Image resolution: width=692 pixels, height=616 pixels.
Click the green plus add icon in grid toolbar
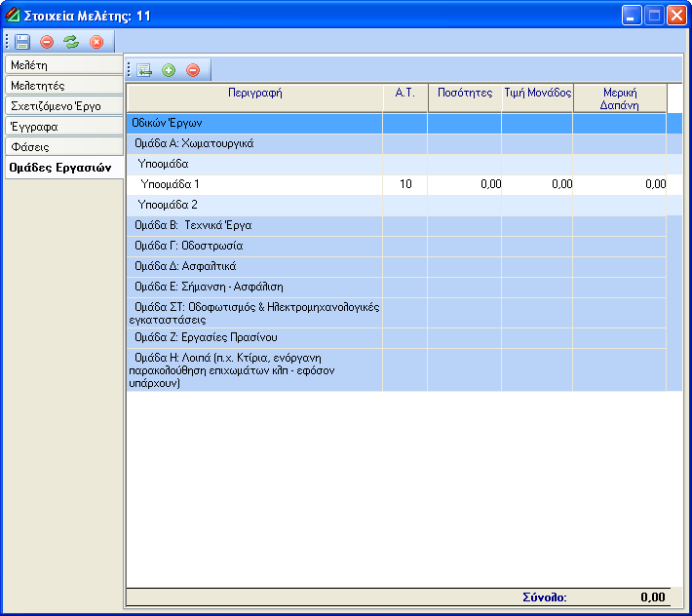[169, 70]
